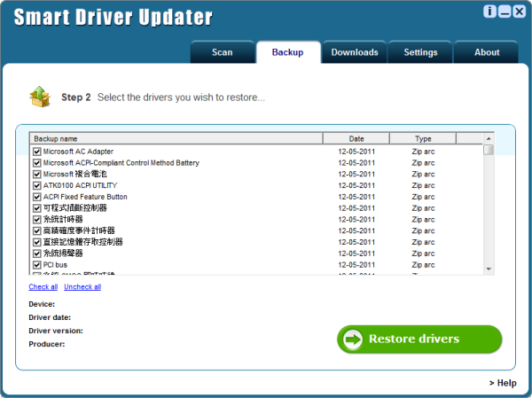Switch to the Scan tab
Screen dimensions: 532x398
pyautogui.click(x=223, y=52)
